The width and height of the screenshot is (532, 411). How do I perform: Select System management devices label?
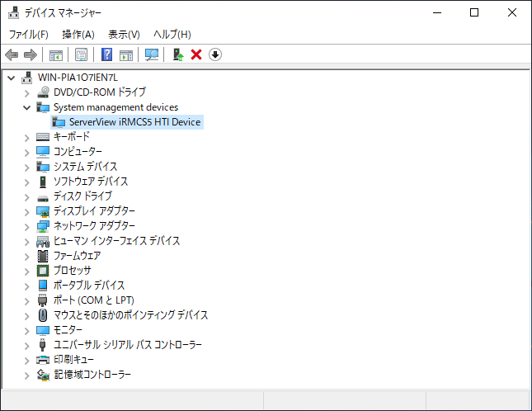[115, 107]
